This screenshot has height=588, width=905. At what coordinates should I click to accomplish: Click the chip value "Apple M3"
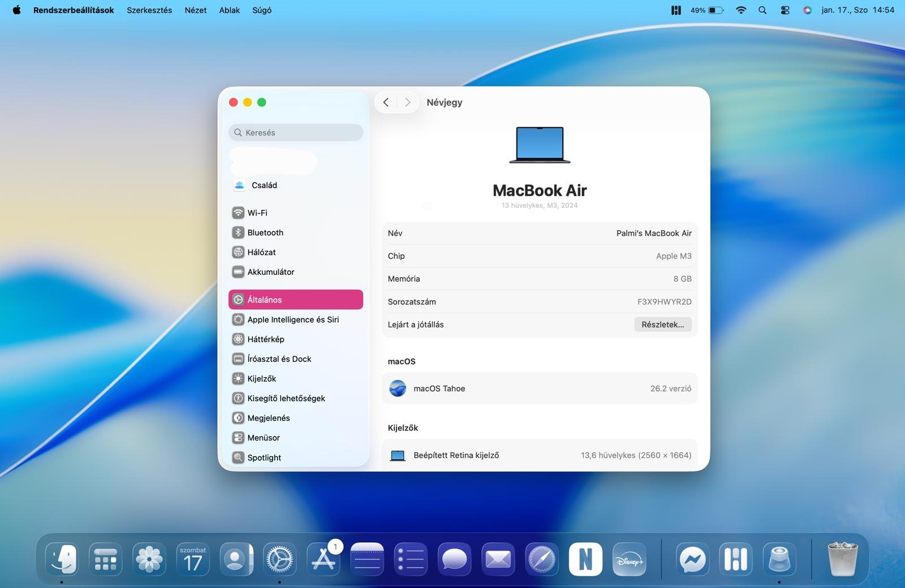674,256
